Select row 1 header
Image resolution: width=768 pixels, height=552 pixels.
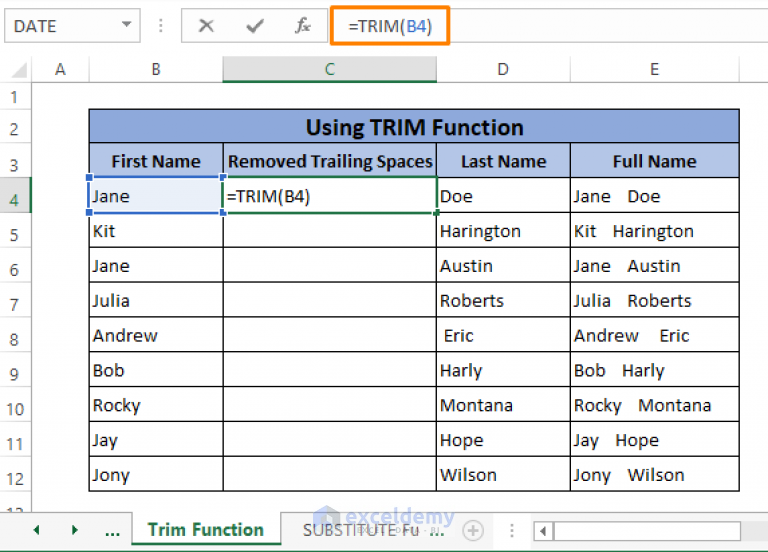click(15, 96)
